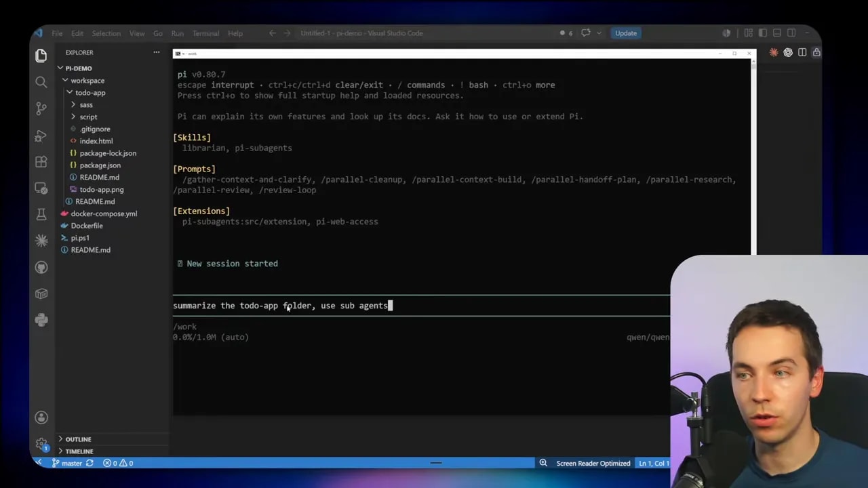The width and height of the screenshot is (868, 488).
Task: Open the Copilot chat icon in title bar
Action: click(x=586, y=33)
